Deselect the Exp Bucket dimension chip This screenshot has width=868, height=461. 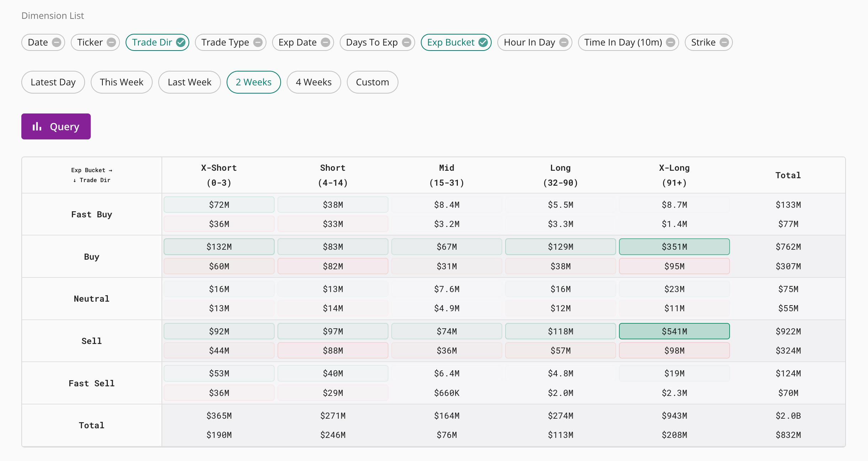[456, 42]
